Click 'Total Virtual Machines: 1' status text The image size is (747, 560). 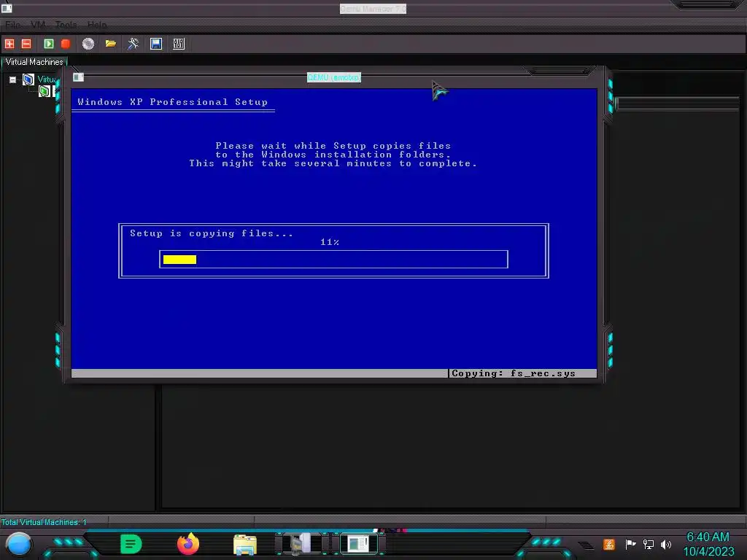click(43, 522)
